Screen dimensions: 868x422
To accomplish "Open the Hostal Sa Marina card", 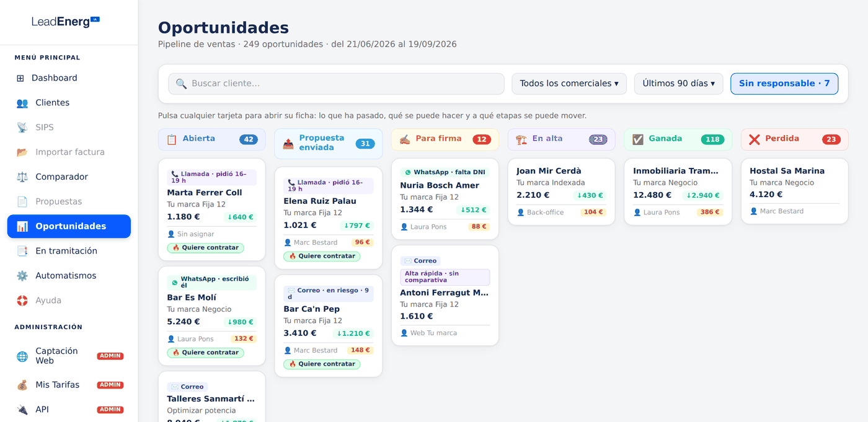I will [x=795, y=191].
